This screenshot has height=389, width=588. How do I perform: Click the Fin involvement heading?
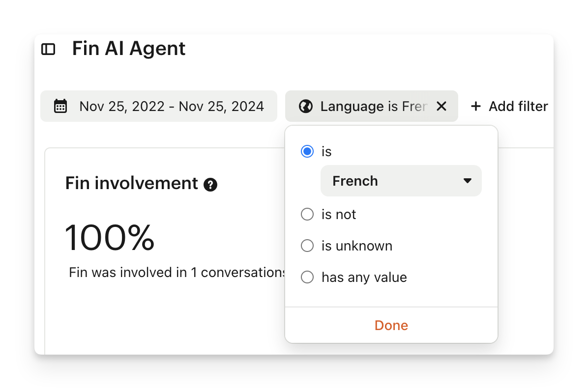(131, 183)
